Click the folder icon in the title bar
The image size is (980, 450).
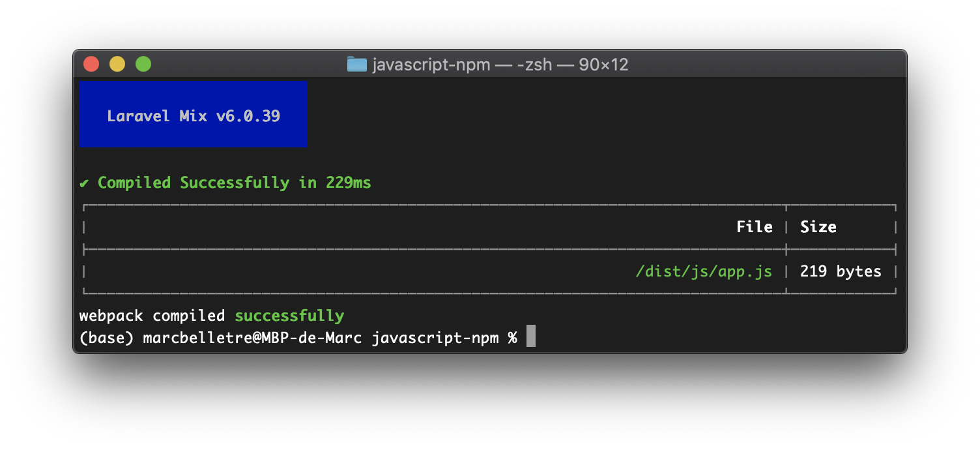click(x=357, y=64)
